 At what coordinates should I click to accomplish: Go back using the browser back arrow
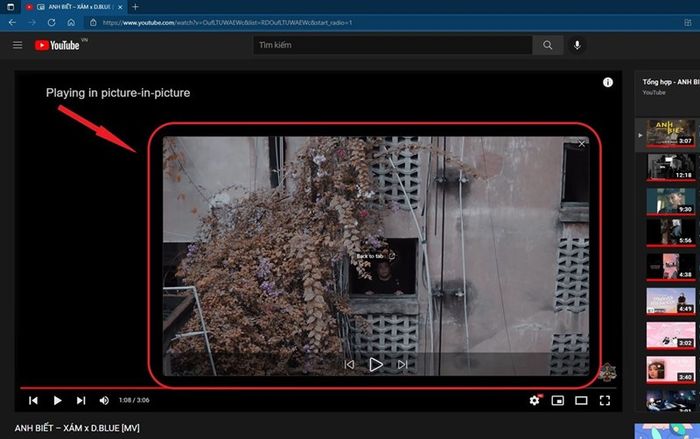pyautogui.click(x=12, y=22)
